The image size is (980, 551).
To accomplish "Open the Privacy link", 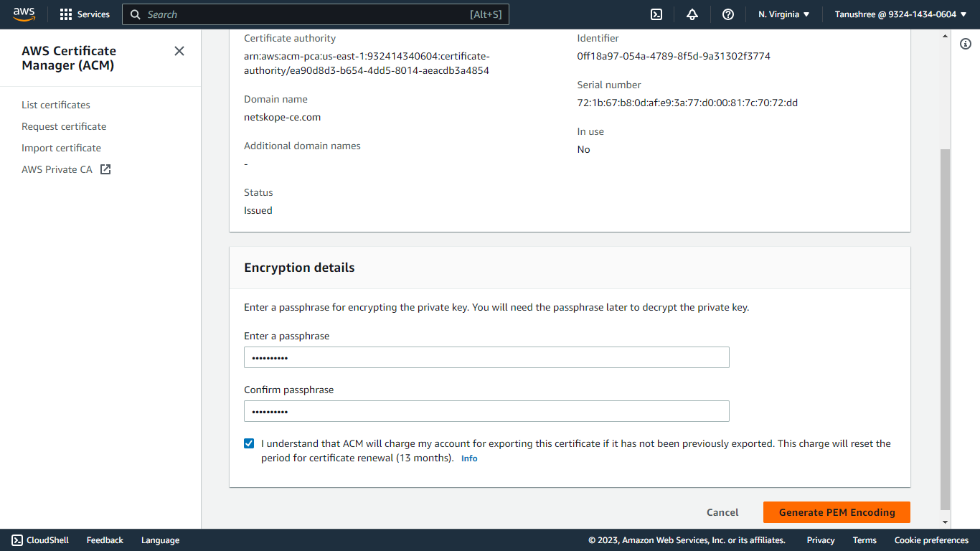I will point(821,540).
